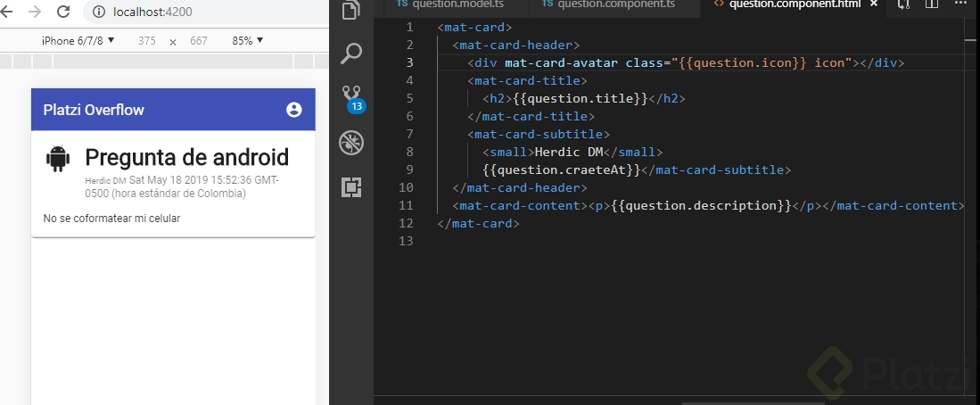Click the closing mat-card-title tag on line 6
This screenshot has height=405, width=980.
pos(531,116)
